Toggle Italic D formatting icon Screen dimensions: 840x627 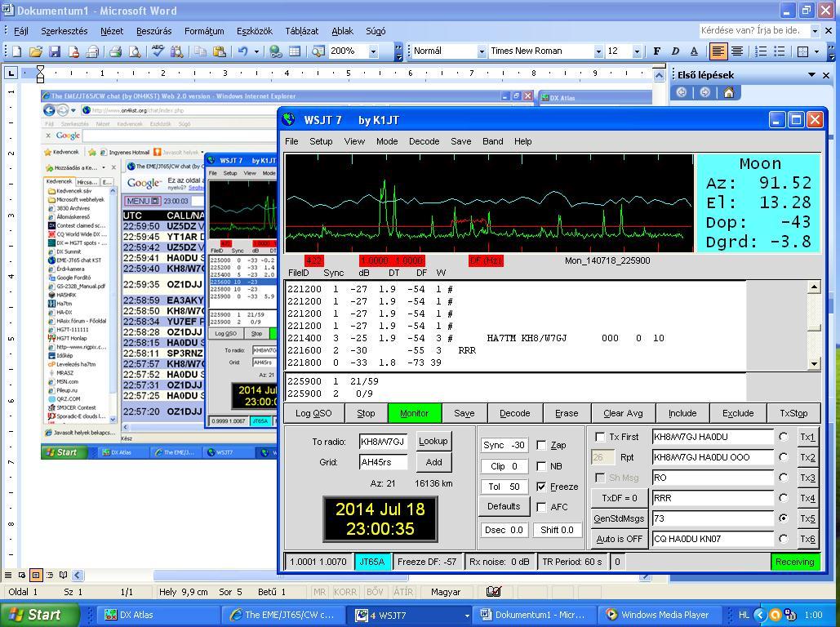click(x=675, y=51)
